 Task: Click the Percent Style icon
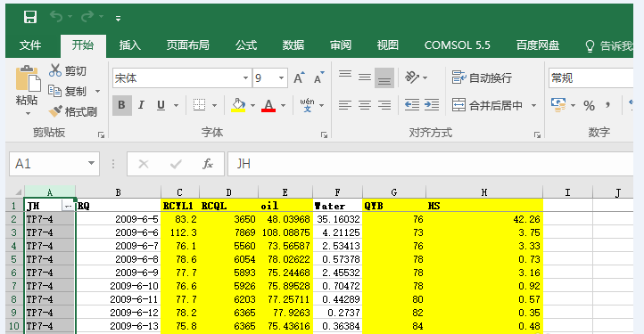point(589,105)
